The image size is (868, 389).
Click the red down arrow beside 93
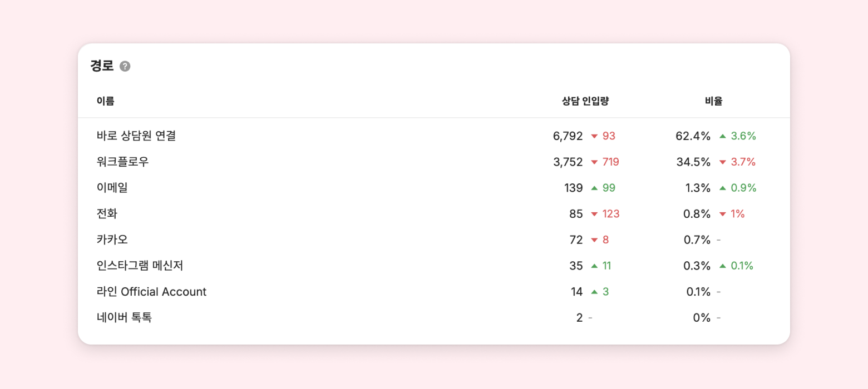pyautogui.click(x=594, y=136)
